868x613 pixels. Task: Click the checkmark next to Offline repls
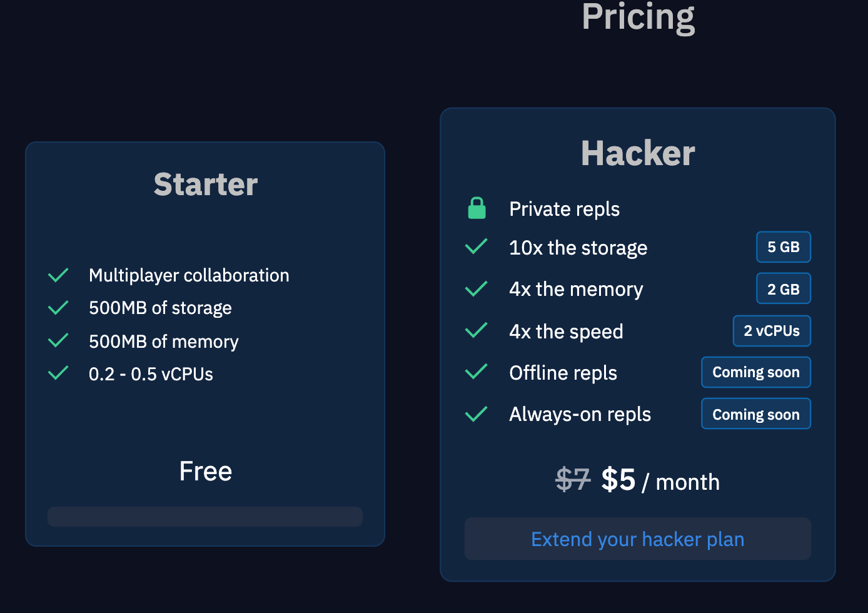coord(477,372)
